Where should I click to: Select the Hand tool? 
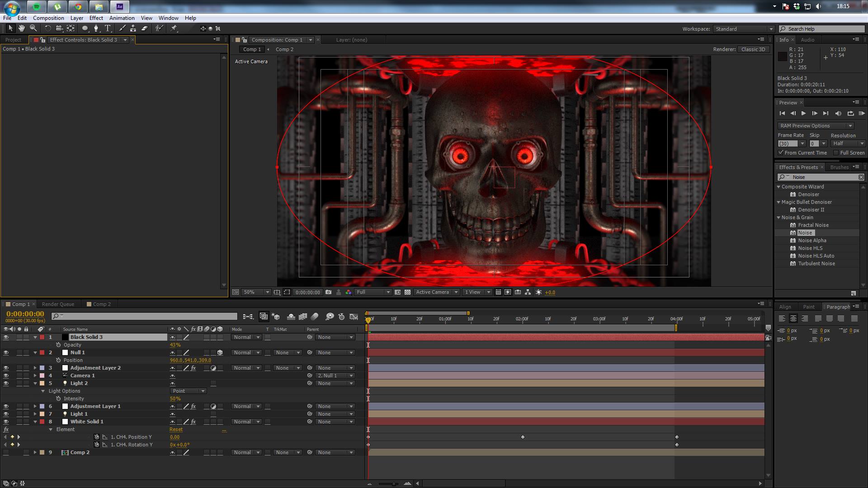coord(22,28)
